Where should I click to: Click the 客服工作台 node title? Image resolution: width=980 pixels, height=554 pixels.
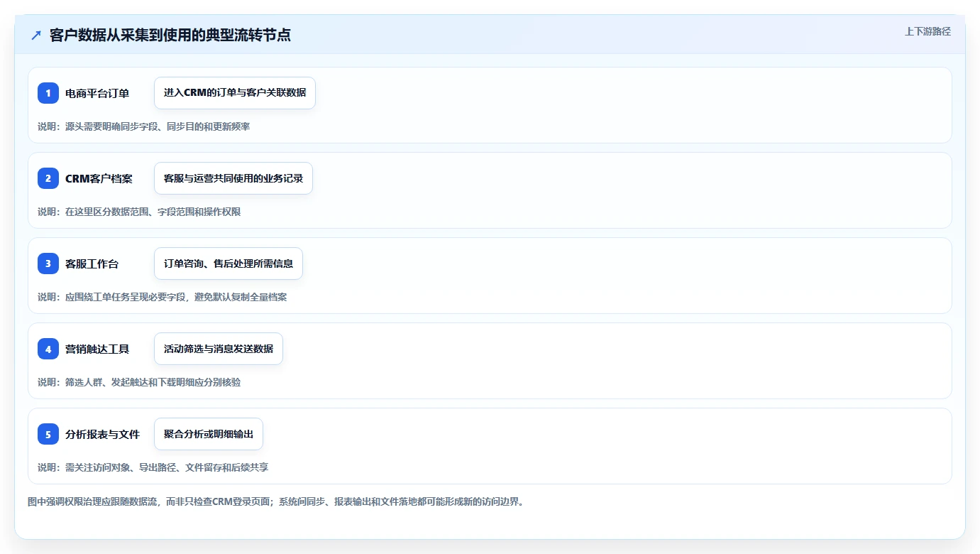[92, 264]
